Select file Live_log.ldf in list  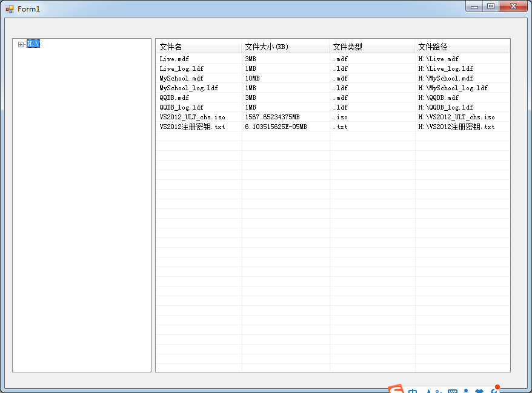click(x=182, y=68)
